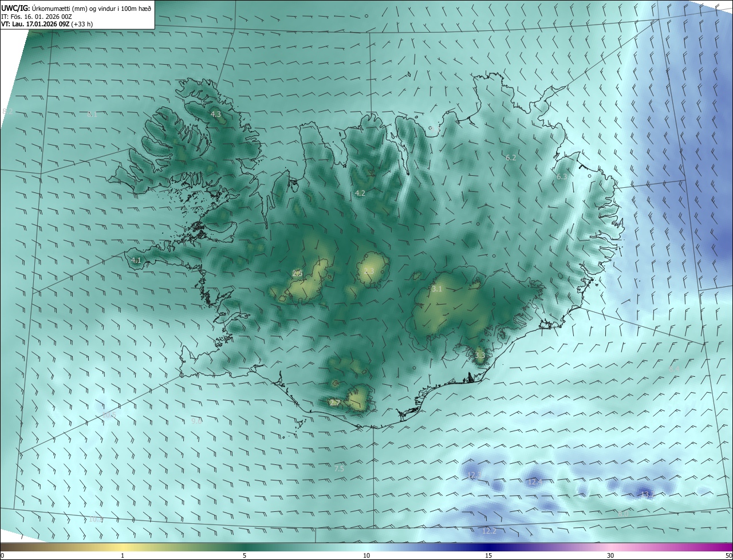Click the 3.3 value near the southeast coast
Screen dimensions: 733x560
(480, 355)
